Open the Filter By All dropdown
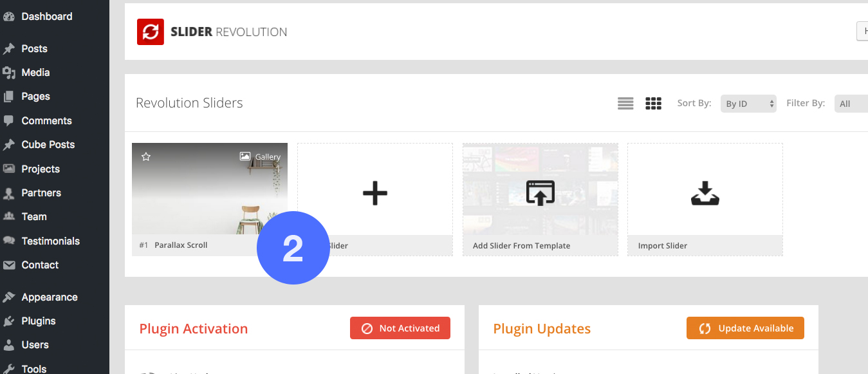Screen dimensions: 868x374 point(851,104)
